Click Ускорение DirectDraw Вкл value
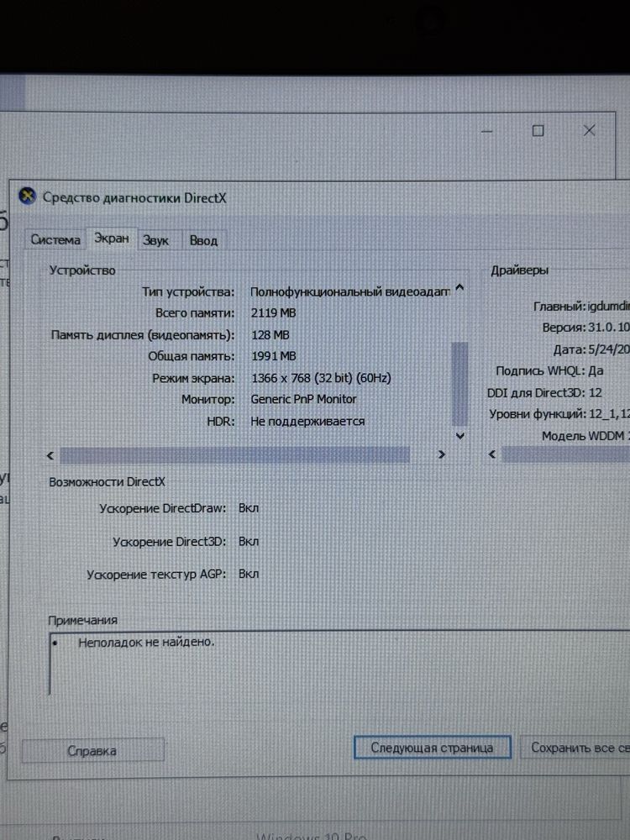Screen dimensions: 630x840 249,508
